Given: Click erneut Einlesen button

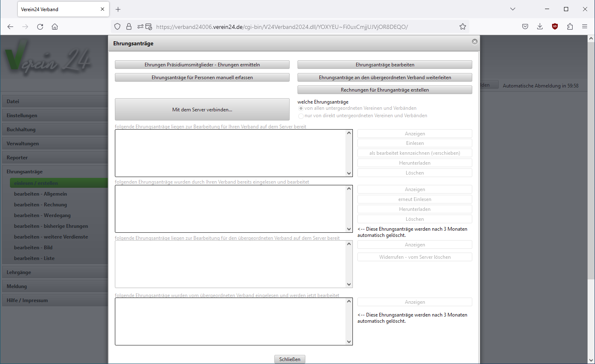Looking at the screenshot, I should point(415,199).
